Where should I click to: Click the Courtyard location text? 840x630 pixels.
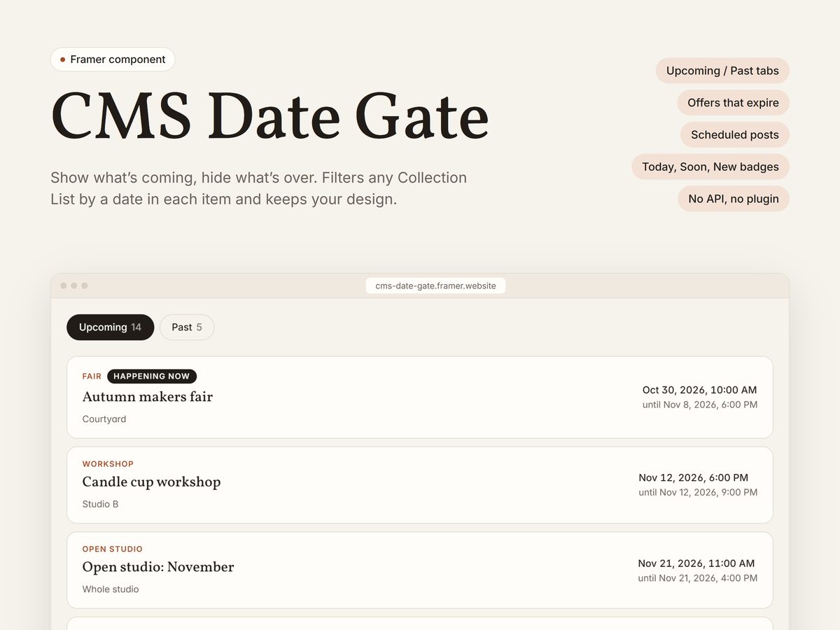(x=104, y=419)
